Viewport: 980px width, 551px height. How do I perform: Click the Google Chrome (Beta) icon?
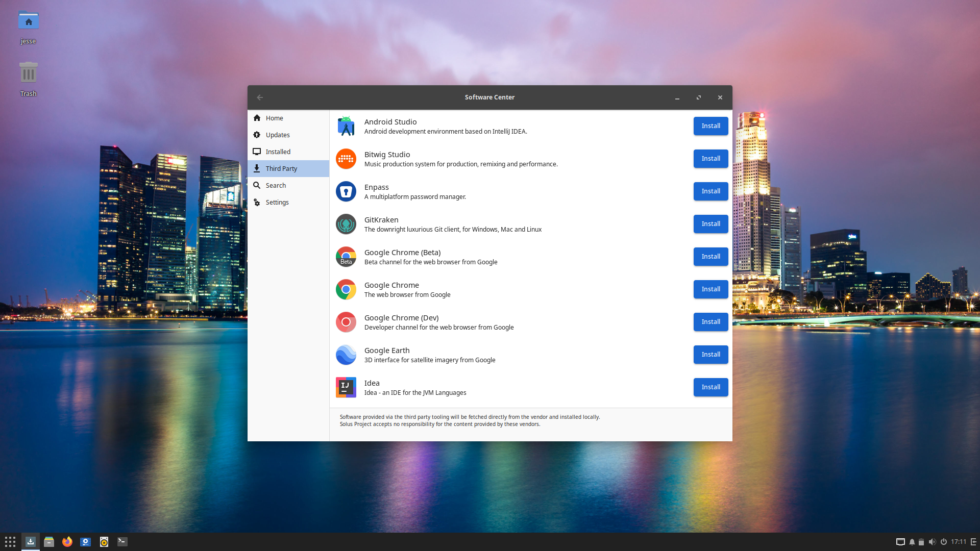coord(346,257)
